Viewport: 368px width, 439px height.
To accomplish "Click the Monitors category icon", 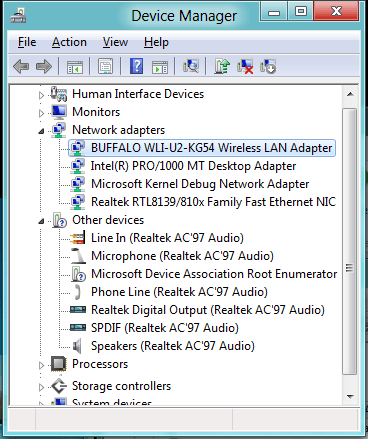I will (59, 112).
